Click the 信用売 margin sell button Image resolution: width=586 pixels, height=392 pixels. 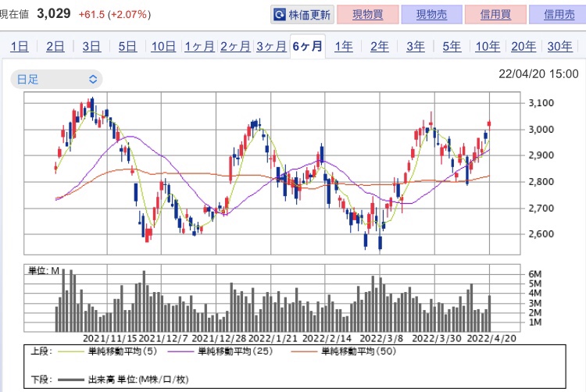[556, 15]
